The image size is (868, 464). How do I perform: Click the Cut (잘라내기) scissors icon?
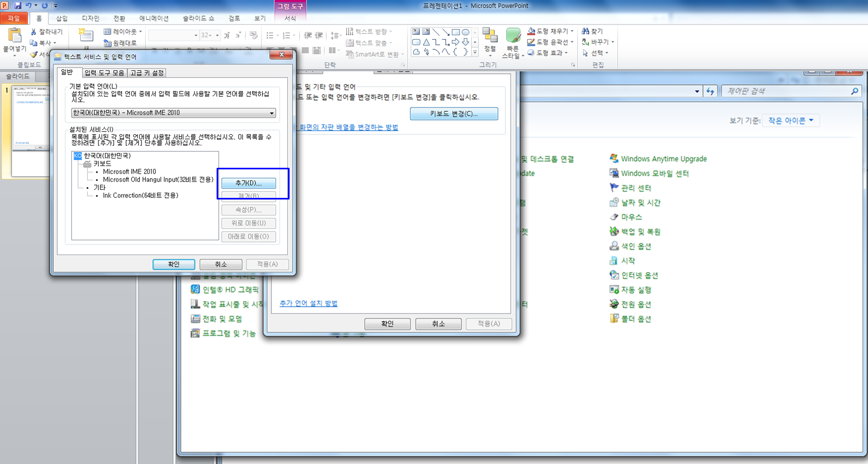coord(33,32)
